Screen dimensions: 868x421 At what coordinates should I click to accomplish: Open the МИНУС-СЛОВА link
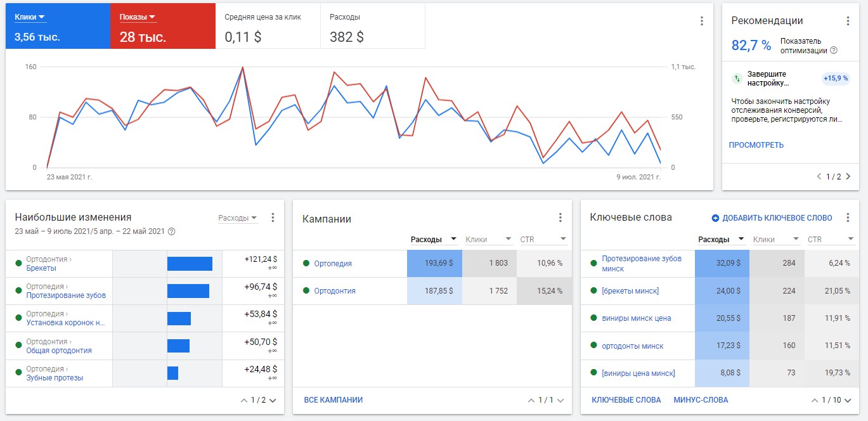point(701,400)
